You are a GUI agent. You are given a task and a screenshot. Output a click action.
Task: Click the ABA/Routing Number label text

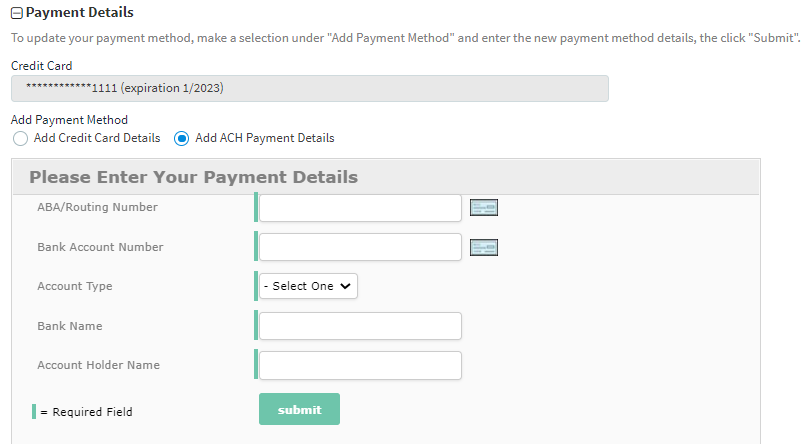coord(97,207)
